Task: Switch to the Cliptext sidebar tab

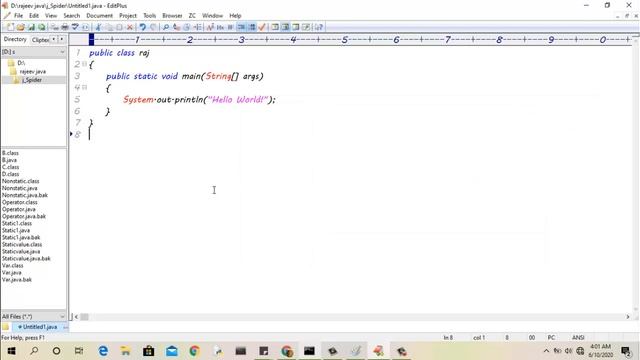Action: coord(40,40)
